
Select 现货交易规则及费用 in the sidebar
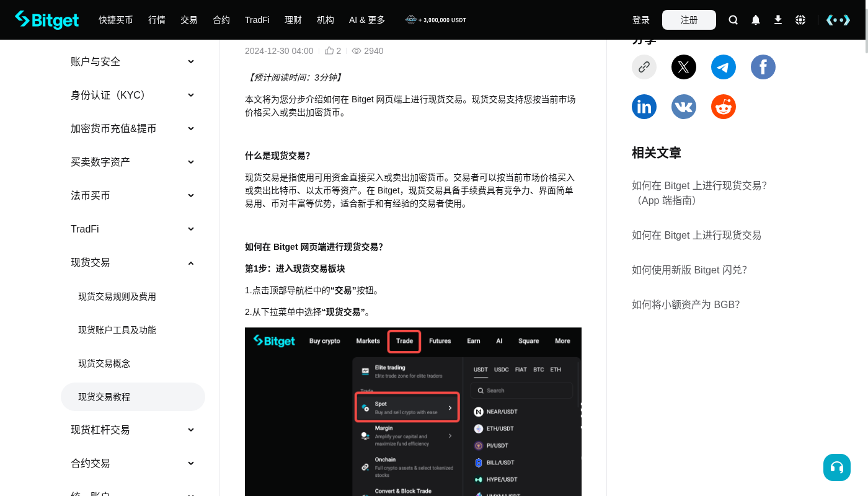point(117,296)
